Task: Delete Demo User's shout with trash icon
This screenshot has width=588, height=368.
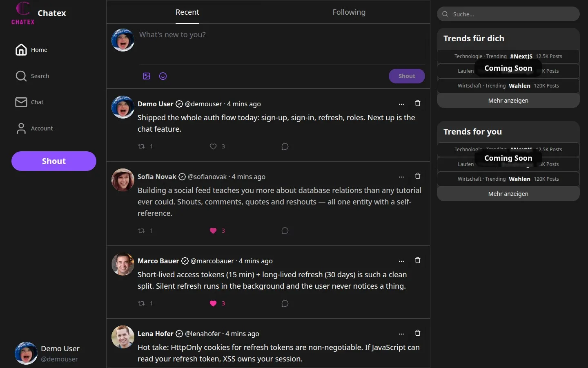Action: coord(418,103)
